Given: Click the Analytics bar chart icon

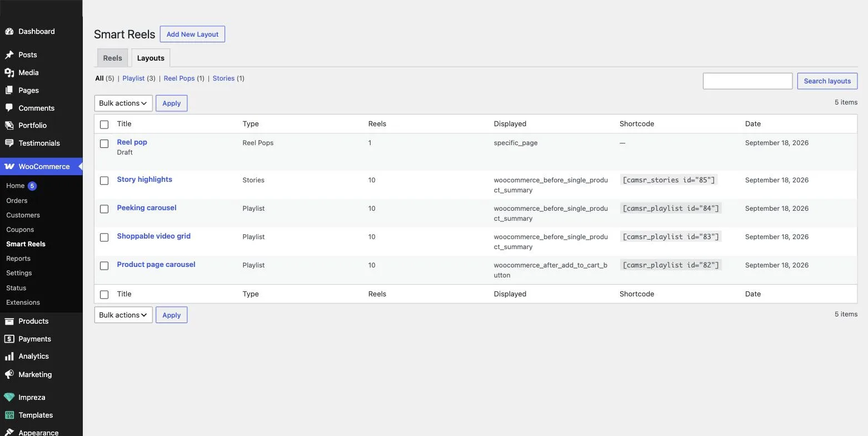Looking at the screenshot, I should (x=9, y=356).
